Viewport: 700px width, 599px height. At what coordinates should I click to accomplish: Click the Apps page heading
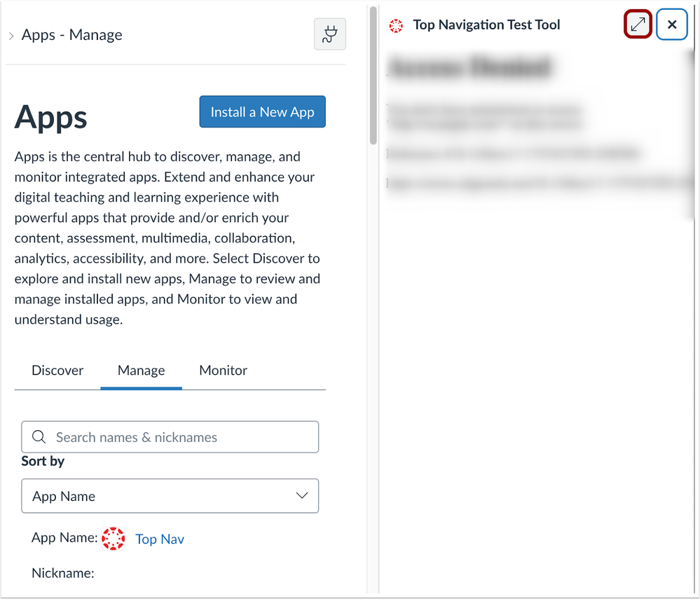[51, 118]
